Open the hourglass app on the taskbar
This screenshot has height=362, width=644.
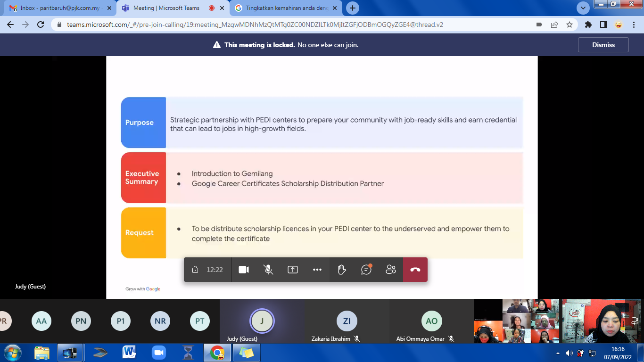click(x=188, y=353)
